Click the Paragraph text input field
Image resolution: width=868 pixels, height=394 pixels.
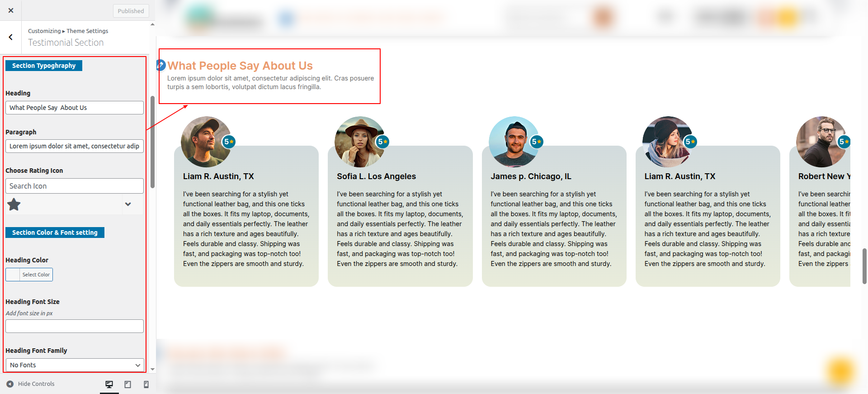[x=75, y=146]
